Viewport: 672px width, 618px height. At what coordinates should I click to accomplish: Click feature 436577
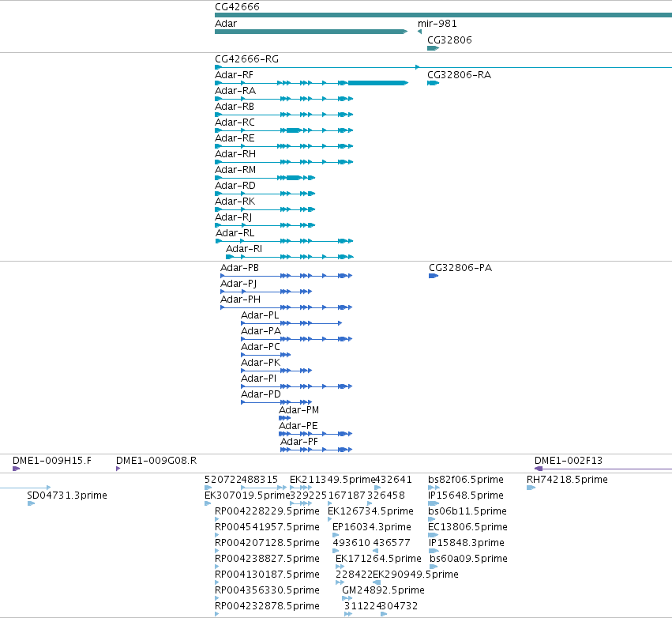[x=375, y=551]
